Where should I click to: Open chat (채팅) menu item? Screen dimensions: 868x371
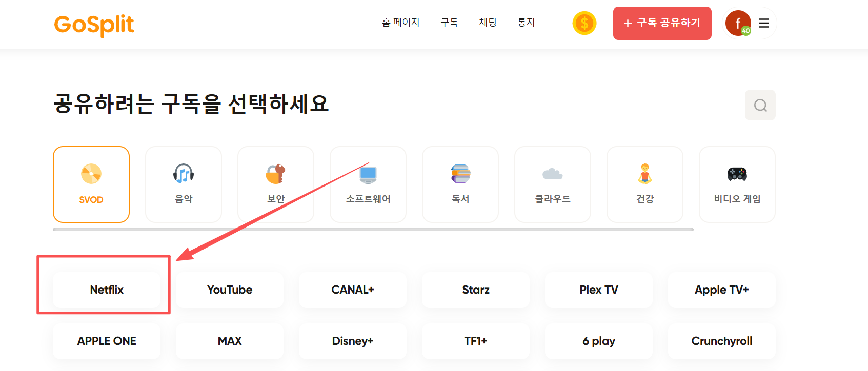point(488,23)
